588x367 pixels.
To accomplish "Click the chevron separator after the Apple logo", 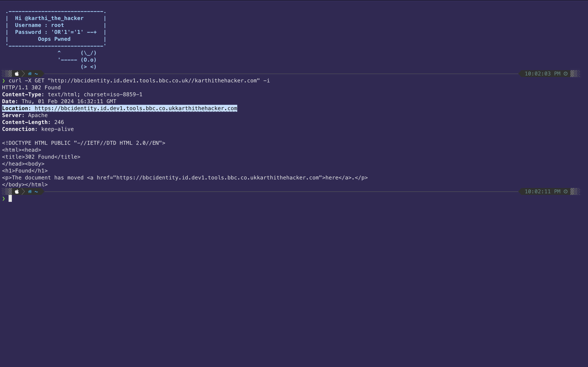I will 23,74.
